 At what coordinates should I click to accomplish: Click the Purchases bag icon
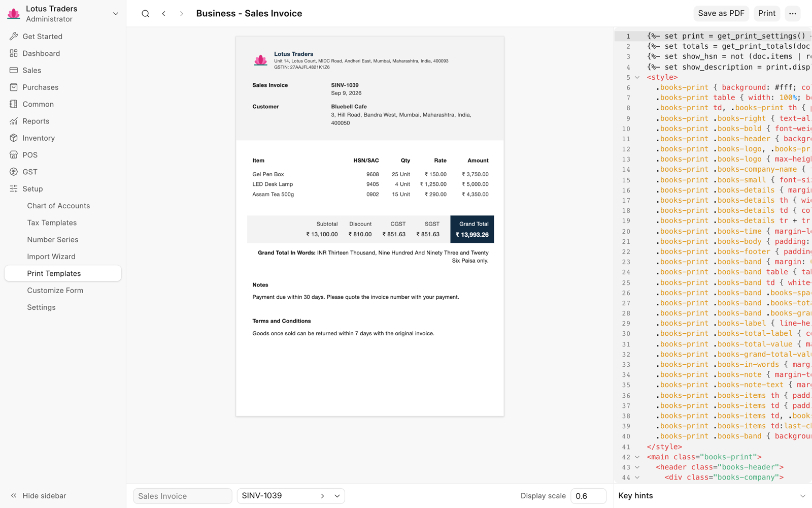point(14,87)
